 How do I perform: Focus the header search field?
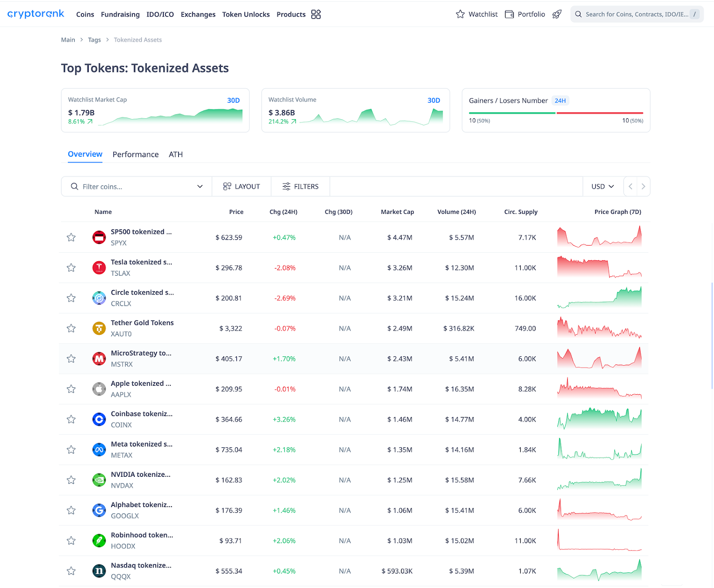[x=637, y=14]
